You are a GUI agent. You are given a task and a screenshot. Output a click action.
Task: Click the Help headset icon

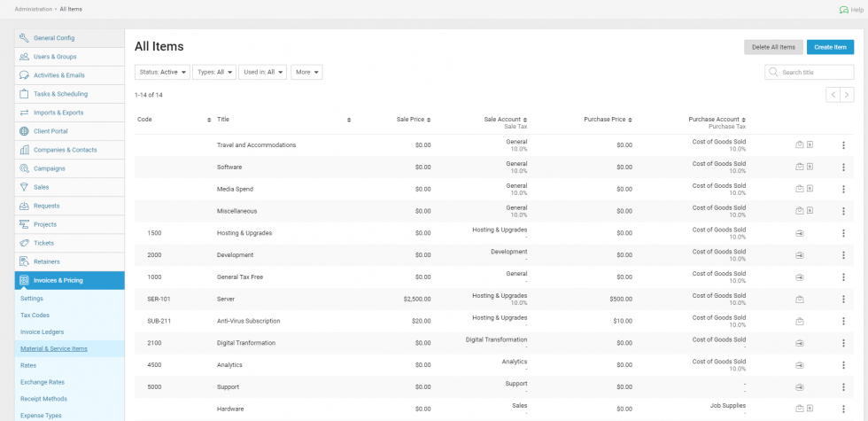(843, 9)
